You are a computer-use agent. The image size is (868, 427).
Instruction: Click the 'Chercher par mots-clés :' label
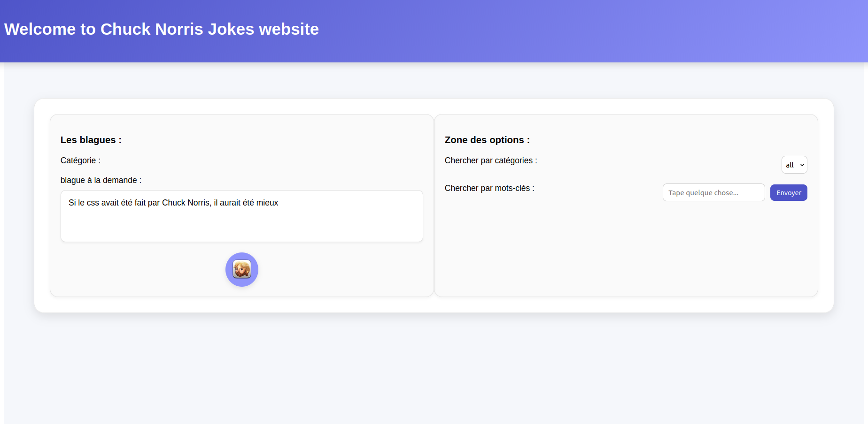489,188
